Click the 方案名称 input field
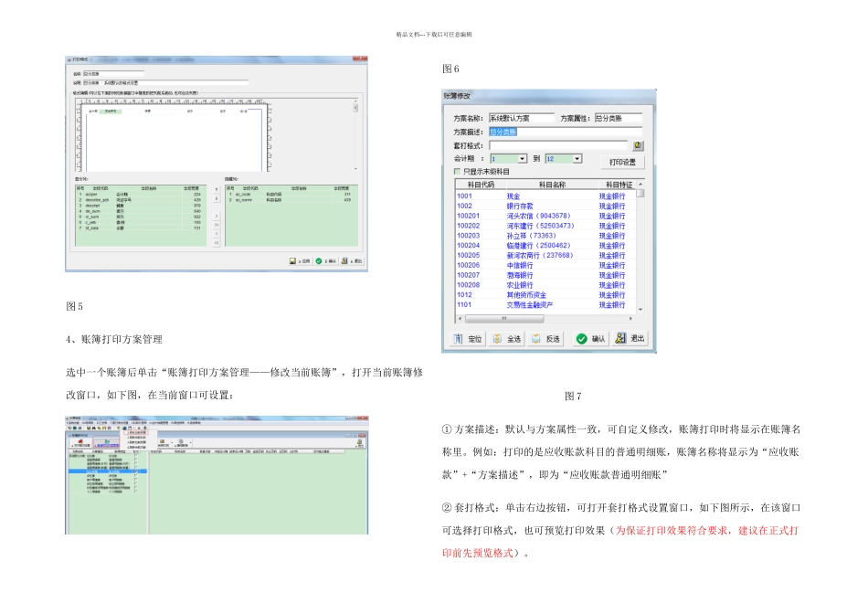Screen dimensions: 868x614 pyautogui.click(x=521, y=118)
